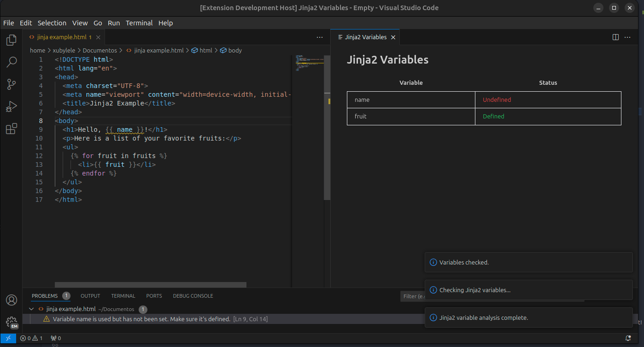Click line number 9 in gutter
This screenshot has height=347, width=644.
tap(41, 129)
